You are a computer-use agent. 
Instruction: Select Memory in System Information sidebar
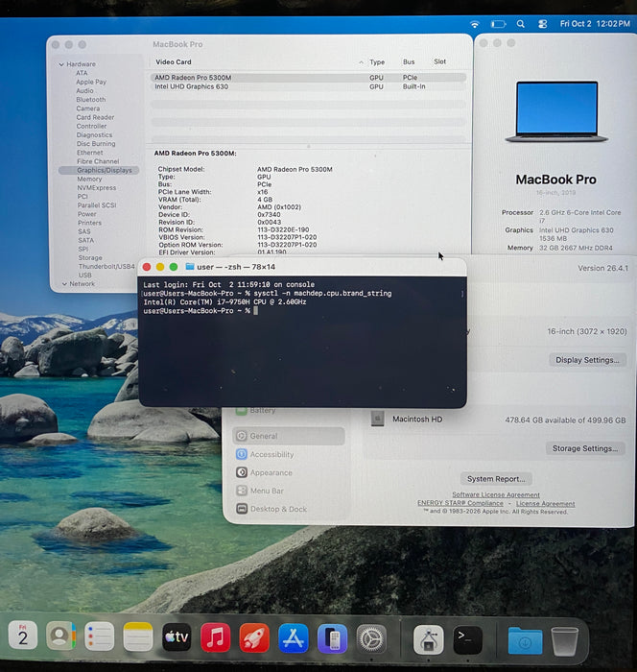(89, 179)
